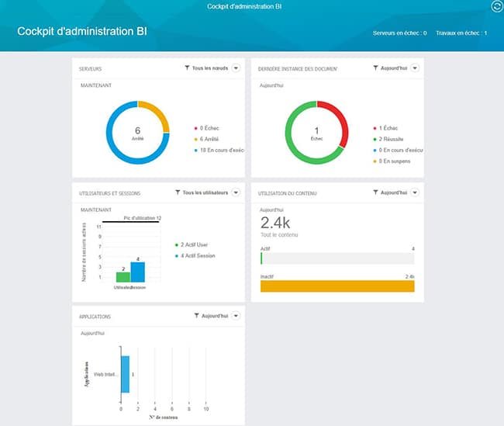Click filter icon beside Tous les utilisateurs

pyautogui.click(x=178, y=192)
